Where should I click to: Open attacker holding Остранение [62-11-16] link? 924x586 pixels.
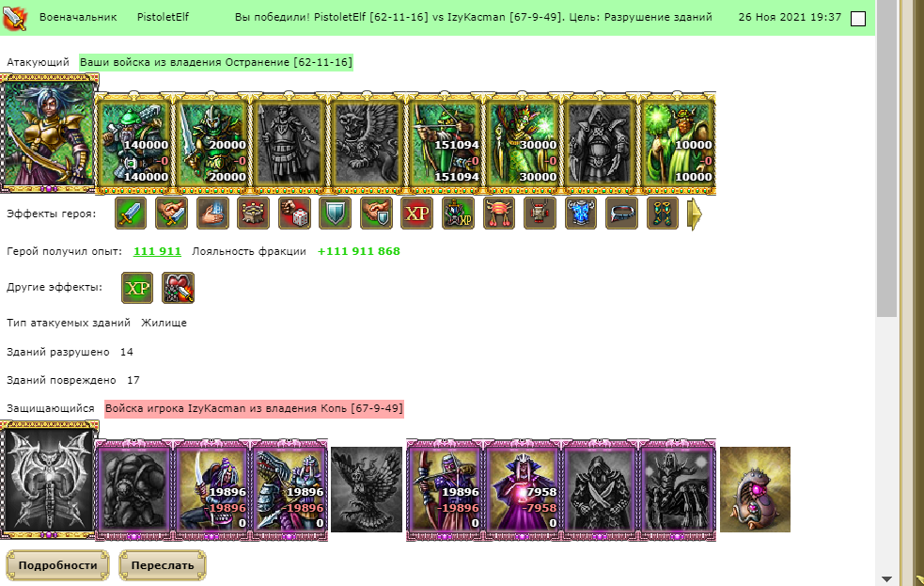coord(216,62)
